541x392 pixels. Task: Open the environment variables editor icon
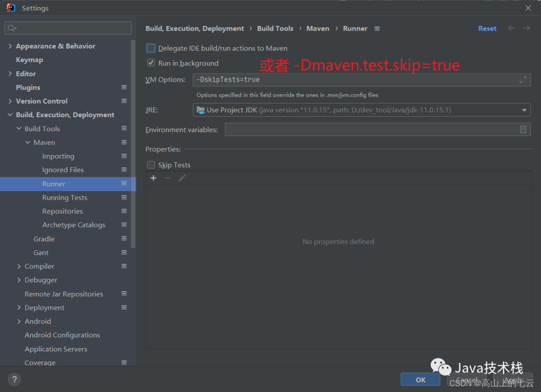pos(523,130)
